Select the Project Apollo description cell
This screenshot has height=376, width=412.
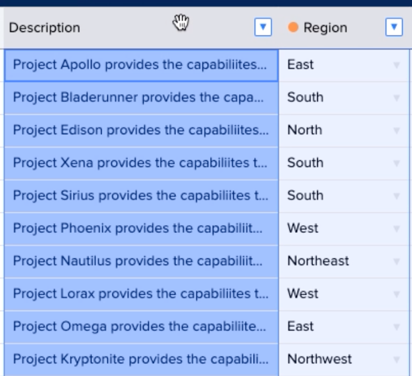coord(141,65)
